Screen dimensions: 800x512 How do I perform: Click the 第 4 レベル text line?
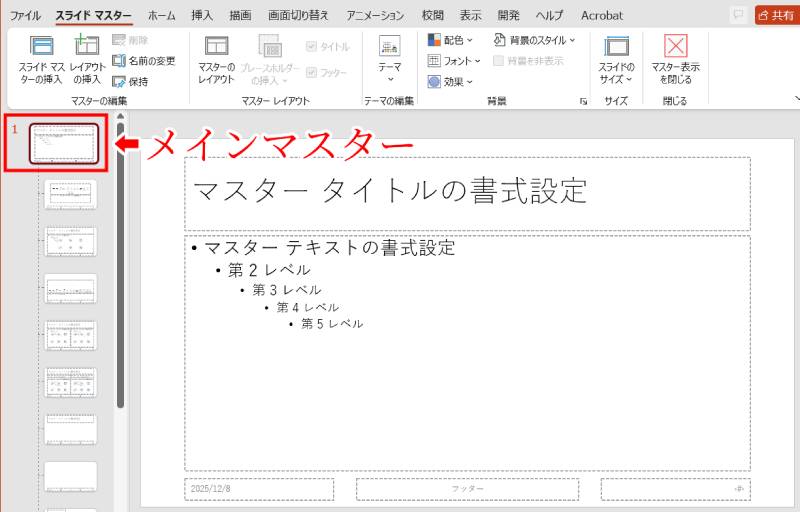(308, 308)
